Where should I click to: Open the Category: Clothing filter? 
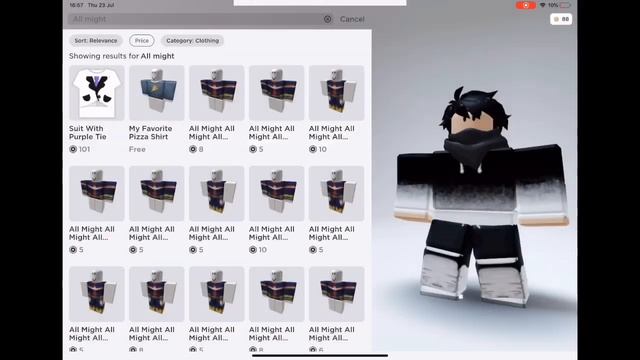tap(192, 40)
